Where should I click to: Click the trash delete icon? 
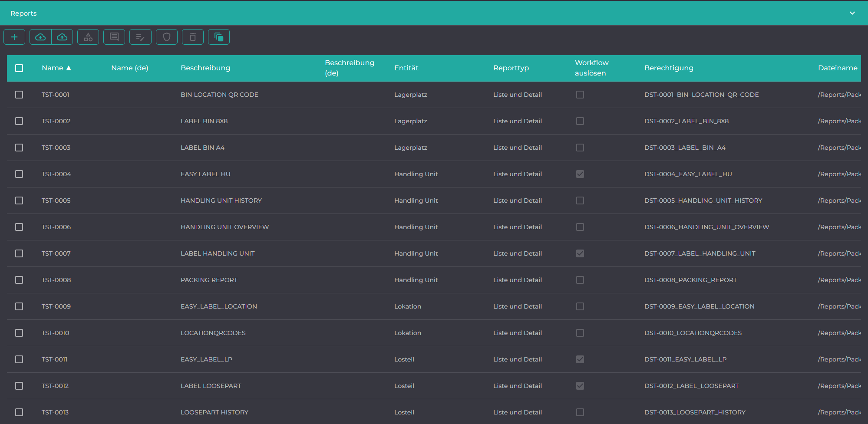(193, 37)
